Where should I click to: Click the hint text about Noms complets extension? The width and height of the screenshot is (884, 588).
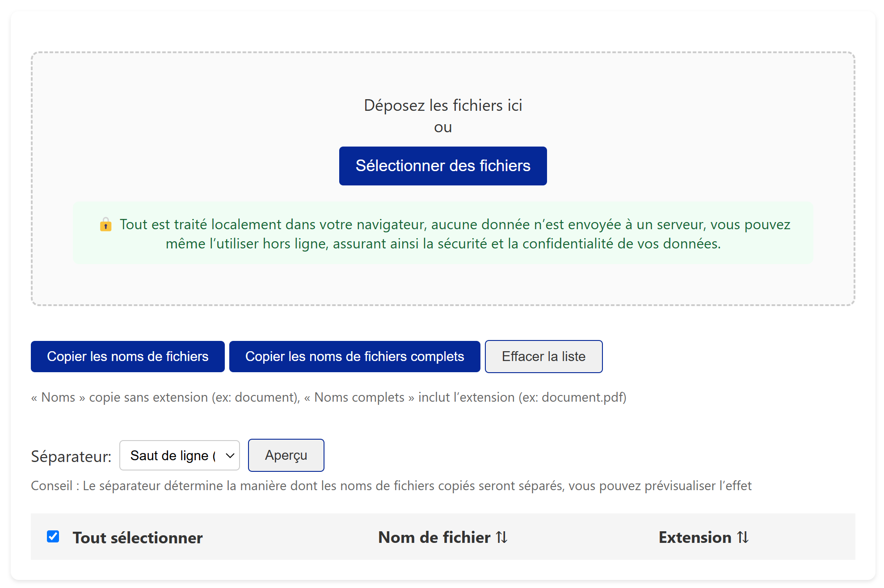tap(328, 397)
